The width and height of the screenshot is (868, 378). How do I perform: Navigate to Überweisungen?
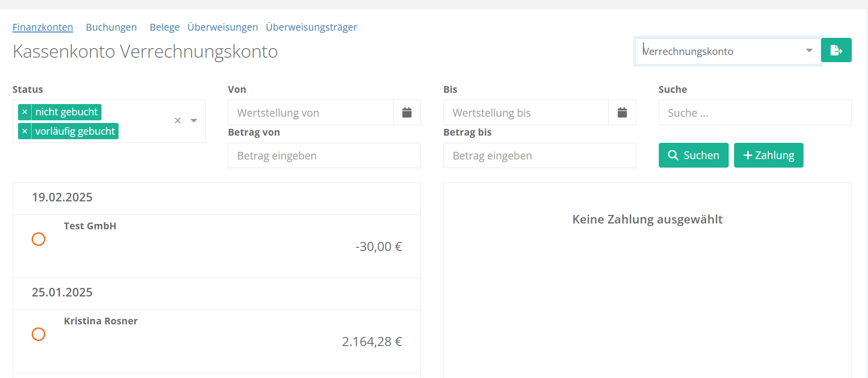[x=223, y=27]
